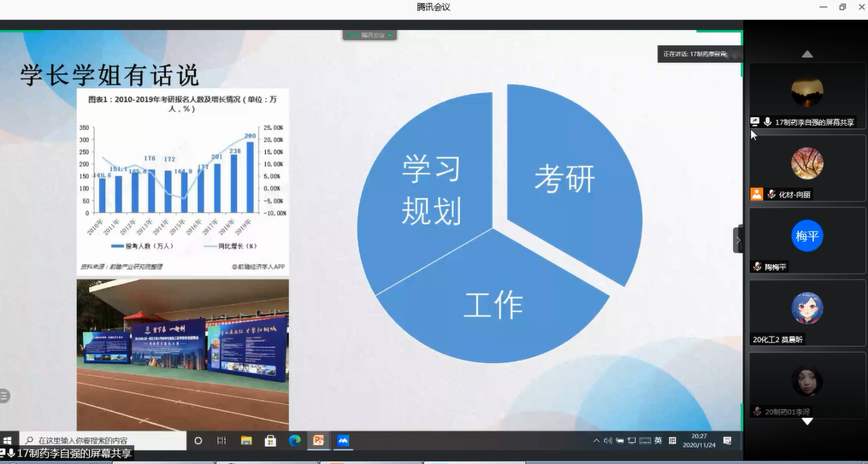Open the 腾讯会议 floating bar at top
Screen dimensions: 868x464
pos(370,35)
